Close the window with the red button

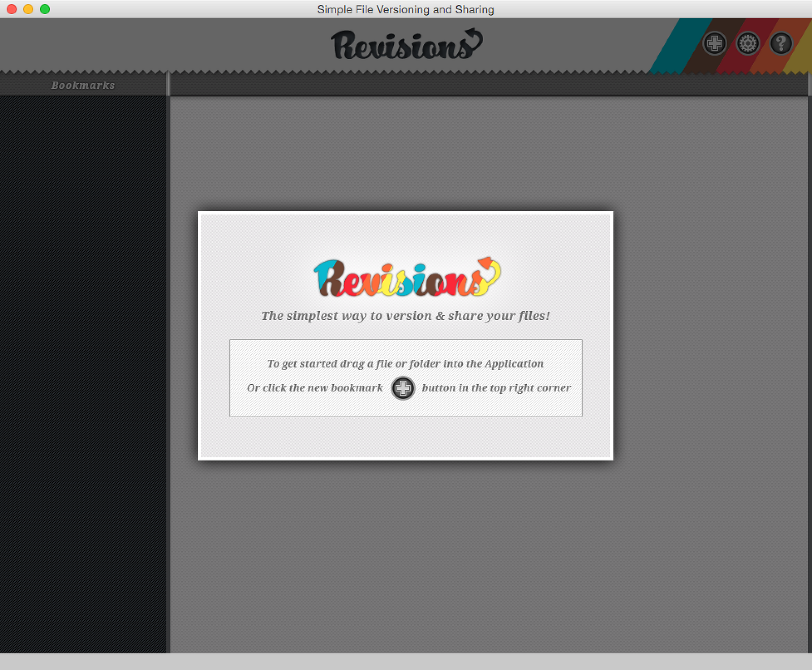pyautogui.click(x=12, y=9)
